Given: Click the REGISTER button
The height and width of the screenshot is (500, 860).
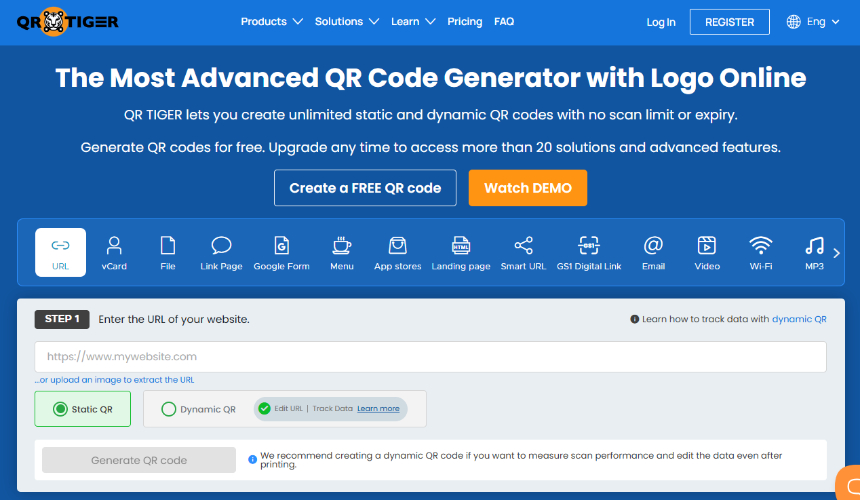Looking at the screenshot, I should pos(729,22).
